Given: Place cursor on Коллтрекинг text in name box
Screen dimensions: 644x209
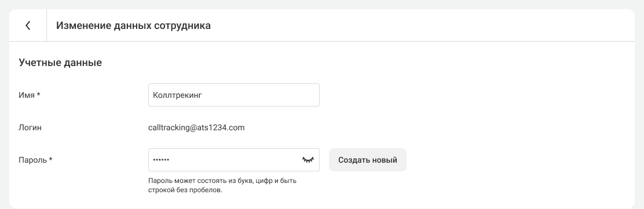Looking at the screenshot, I should point(177,95).
